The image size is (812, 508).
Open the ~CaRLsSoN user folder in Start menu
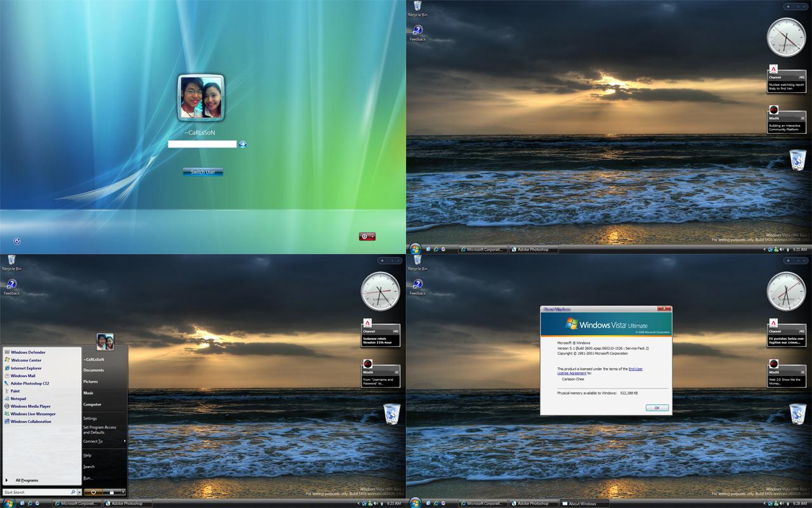click(94, 359)
